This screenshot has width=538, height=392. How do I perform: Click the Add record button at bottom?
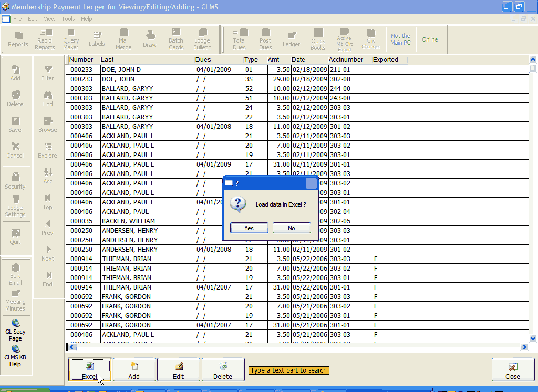[134, 370]
